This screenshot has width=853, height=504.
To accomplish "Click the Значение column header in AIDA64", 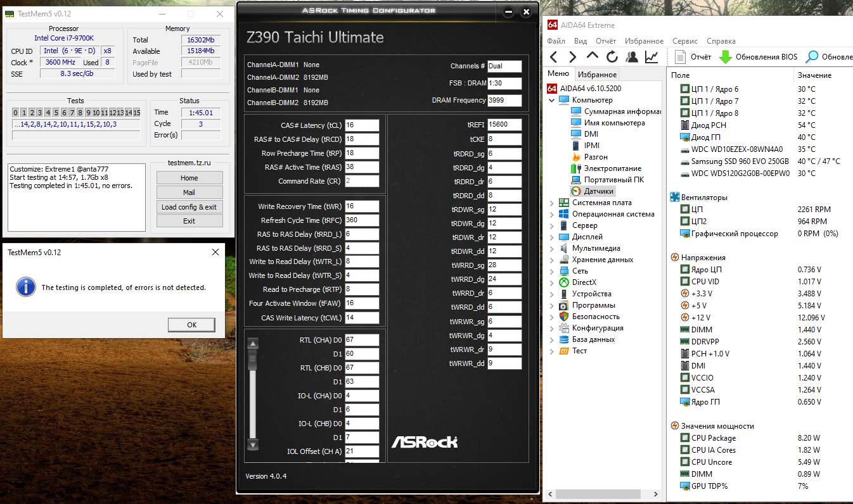I will 824,75.
